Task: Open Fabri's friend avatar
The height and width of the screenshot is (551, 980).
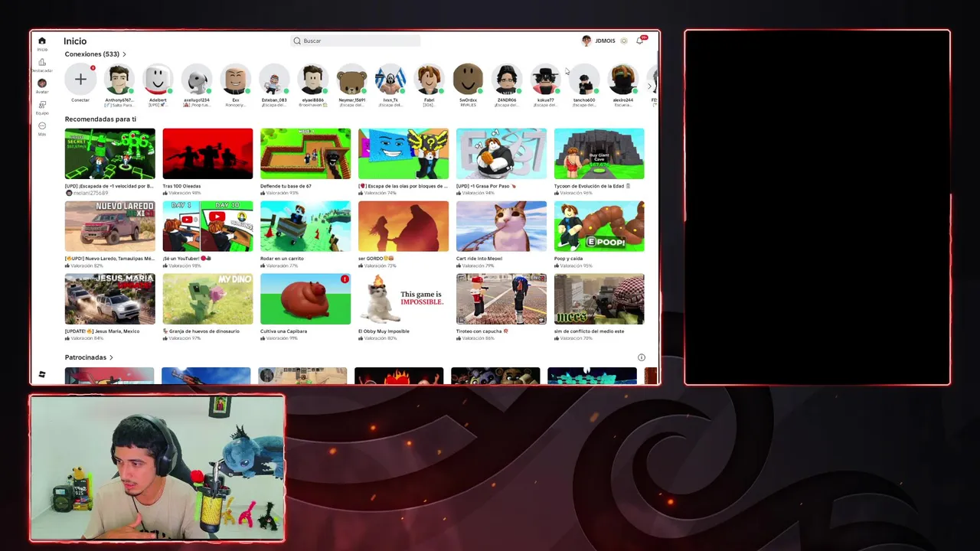Action: point(430,80)
